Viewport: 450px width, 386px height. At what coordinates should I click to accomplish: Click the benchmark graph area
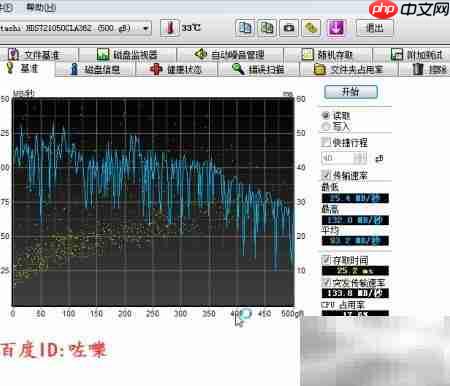click(x=153, y=202)
